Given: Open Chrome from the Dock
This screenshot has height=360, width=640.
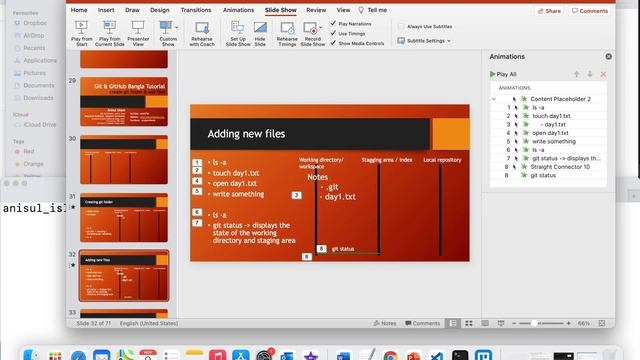Looking at the screenshot, I should [x=391, y=355].
